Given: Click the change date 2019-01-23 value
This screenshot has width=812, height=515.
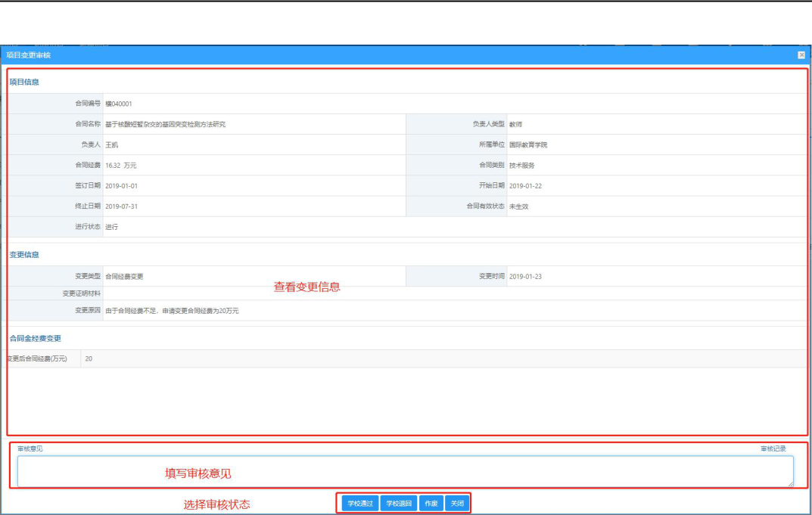Looking at the screenshot, I should coord(525,276).
